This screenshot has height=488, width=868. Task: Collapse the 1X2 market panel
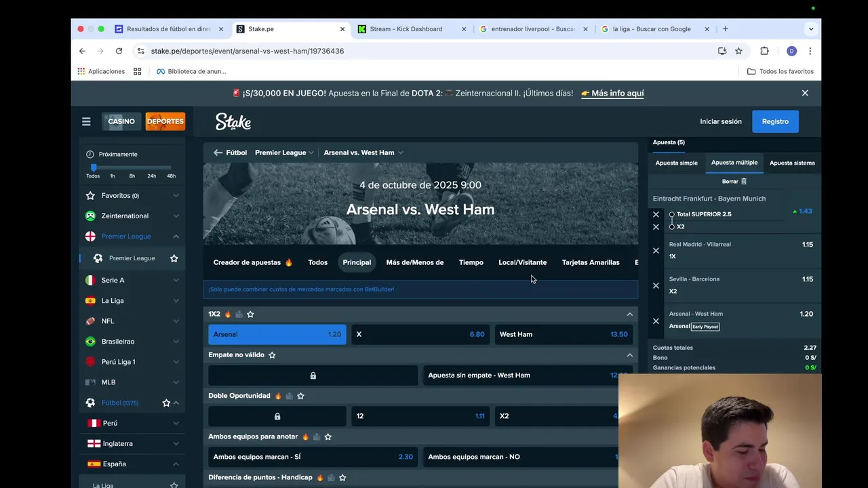coord(629,314)
